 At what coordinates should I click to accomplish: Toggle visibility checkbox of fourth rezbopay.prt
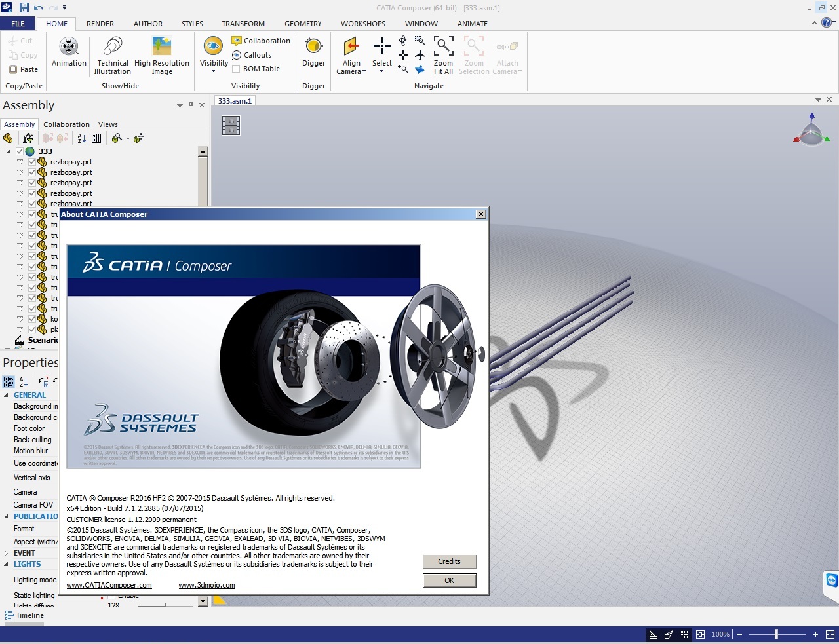click(32, 193)
